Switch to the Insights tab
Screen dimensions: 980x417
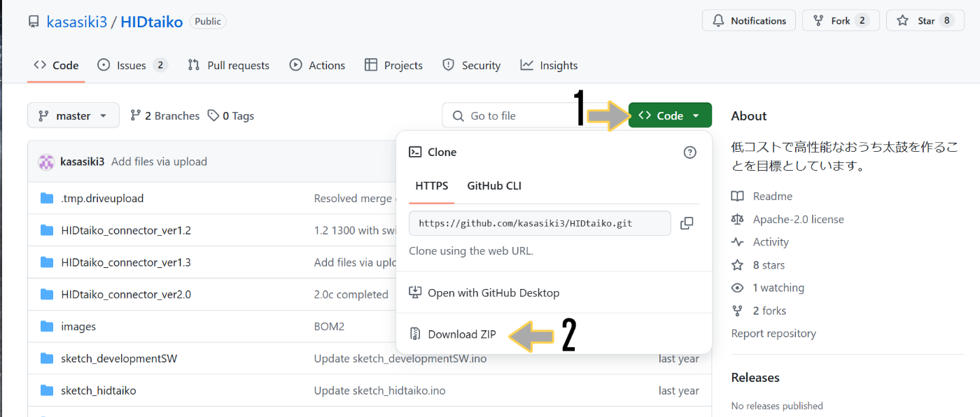tap(549, 65)
